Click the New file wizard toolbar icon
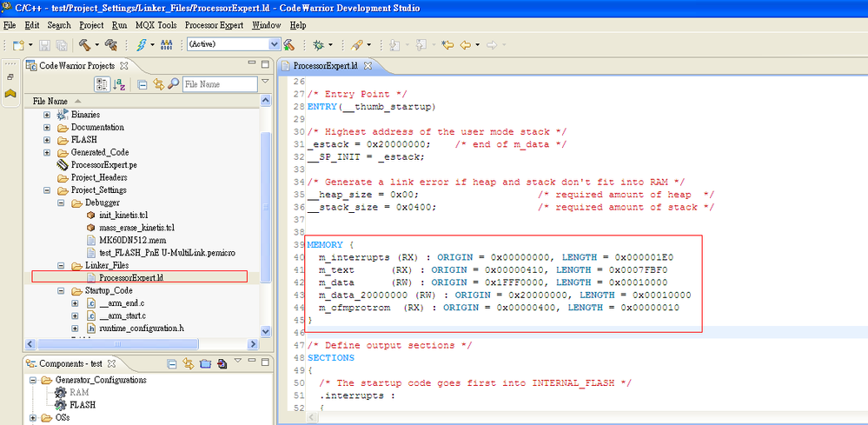 pyautogui.click(x=18, y=45)
